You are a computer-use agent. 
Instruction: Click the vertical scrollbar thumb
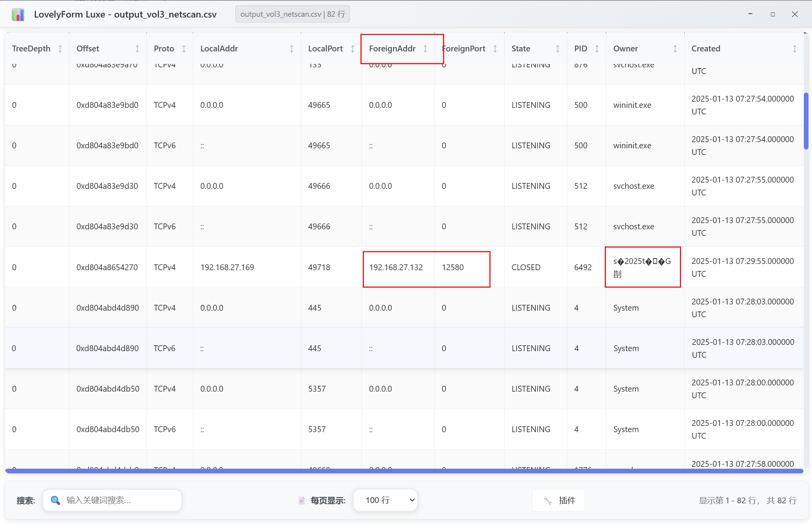(806, 121)
